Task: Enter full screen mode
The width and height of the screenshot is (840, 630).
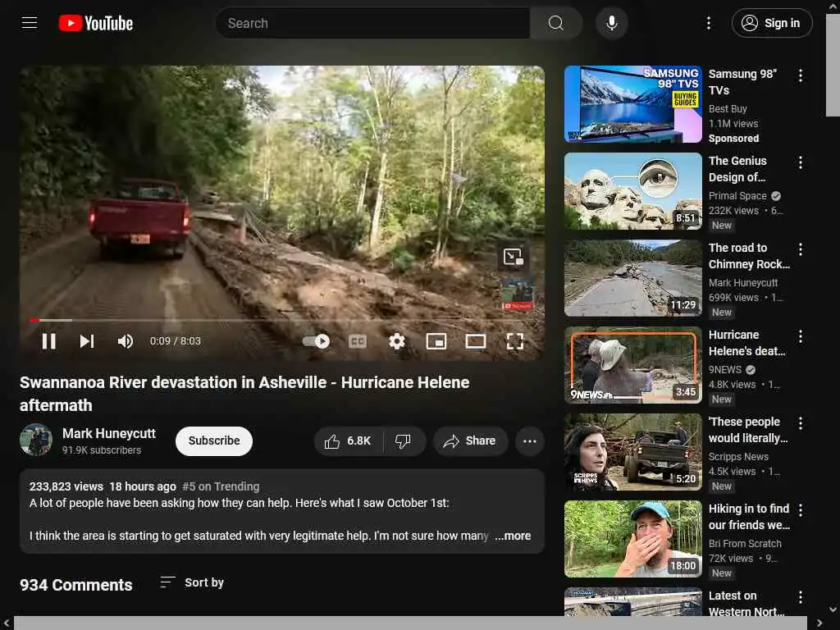Action: (x=515, y=341)
